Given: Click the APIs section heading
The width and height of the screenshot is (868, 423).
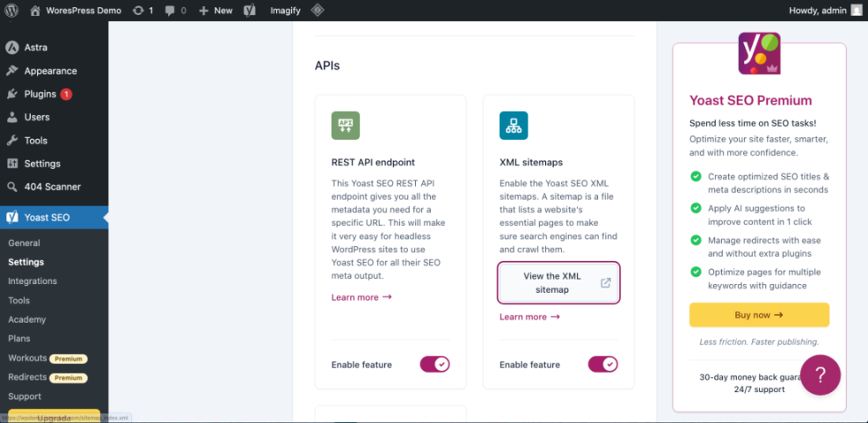Looking at the screenshot, I should [327, 66].
